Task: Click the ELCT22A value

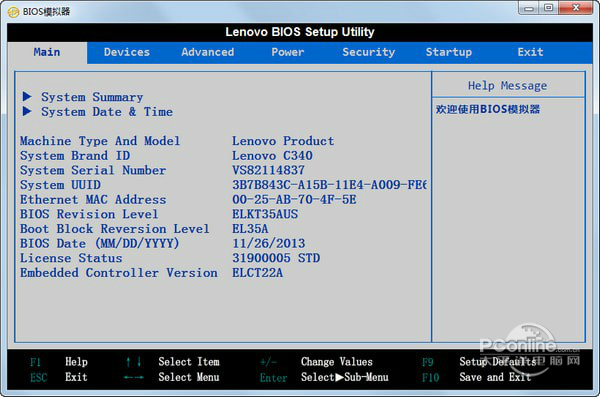Action: pyautogui.click(x=258, y=273)
